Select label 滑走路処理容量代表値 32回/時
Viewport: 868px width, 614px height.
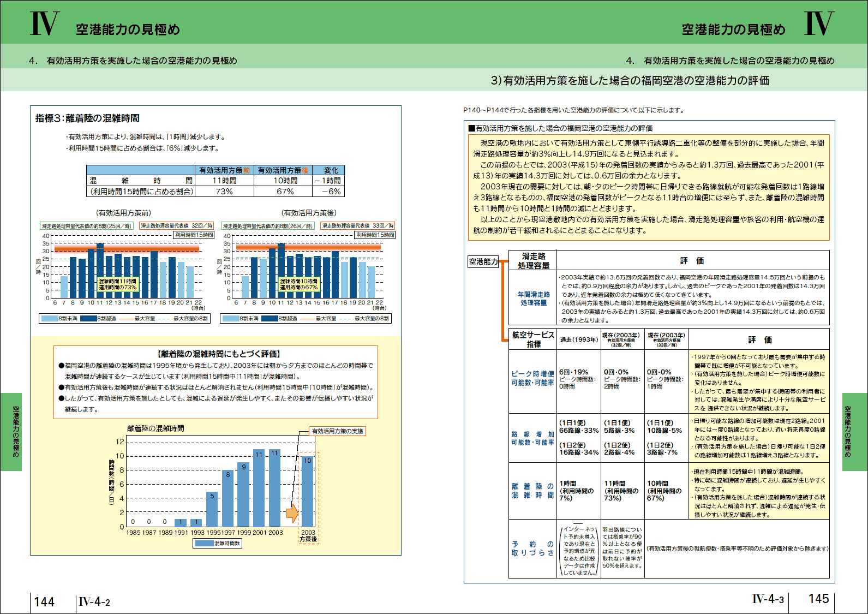(x=177, y=226)
